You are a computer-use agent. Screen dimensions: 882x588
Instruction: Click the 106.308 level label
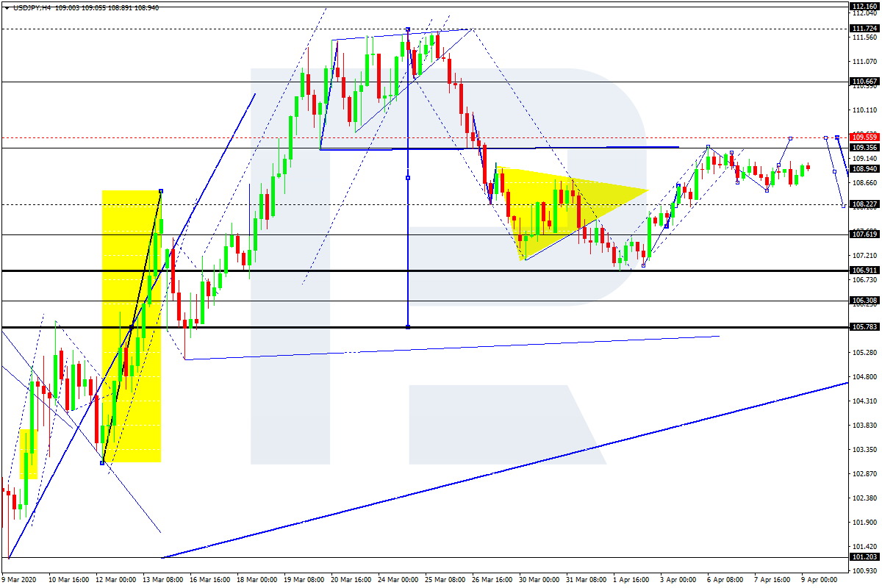click(x=864, y=301)
